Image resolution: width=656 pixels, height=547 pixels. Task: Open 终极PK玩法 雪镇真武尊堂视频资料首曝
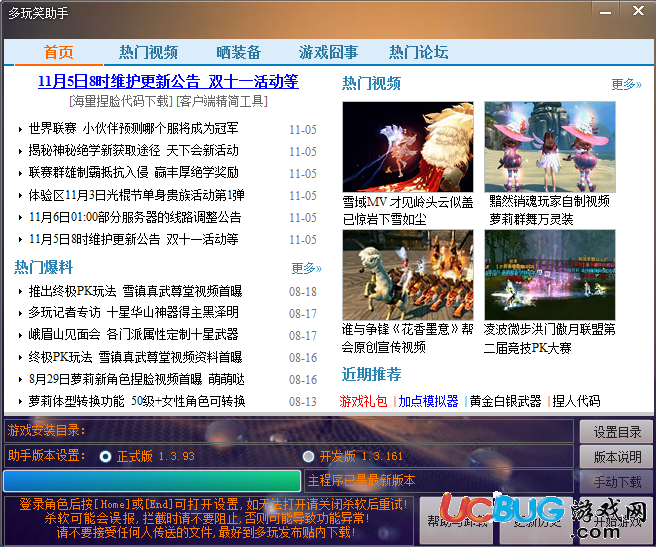(x=135, y=357)
